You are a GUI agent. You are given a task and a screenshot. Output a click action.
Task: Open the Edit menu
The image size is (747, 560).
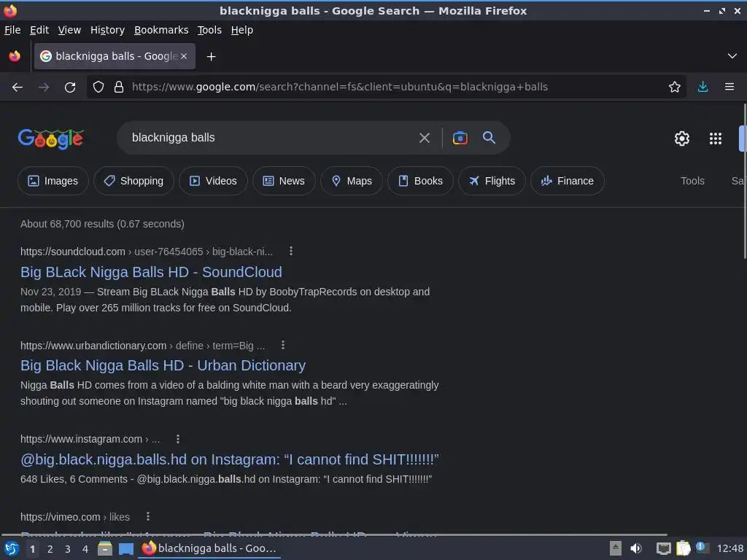39,30
